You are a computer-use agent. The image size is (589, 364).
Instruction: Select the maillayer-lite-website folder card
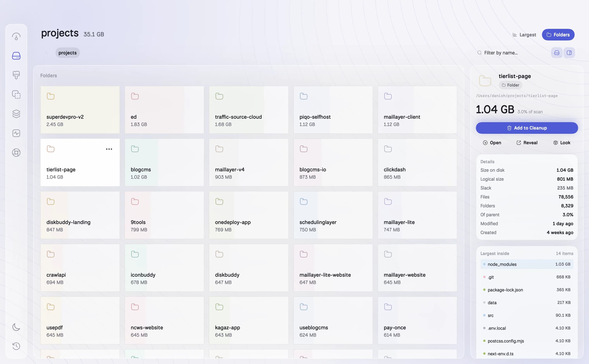333,268
